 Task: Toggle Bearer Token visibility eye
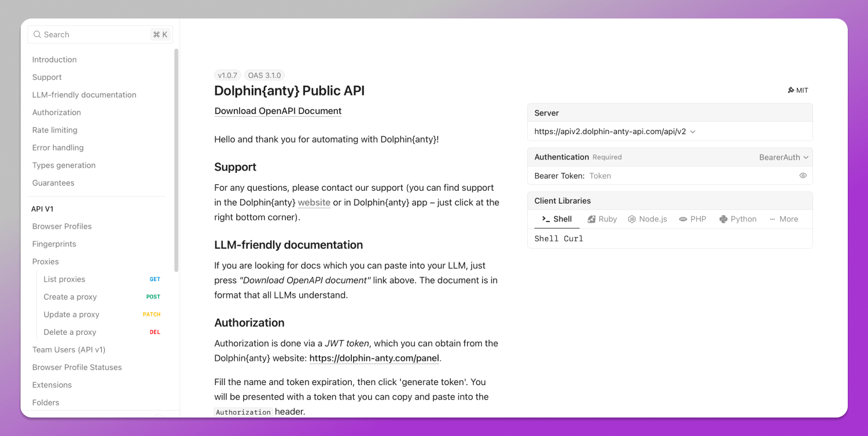click(x=803, y=176)
